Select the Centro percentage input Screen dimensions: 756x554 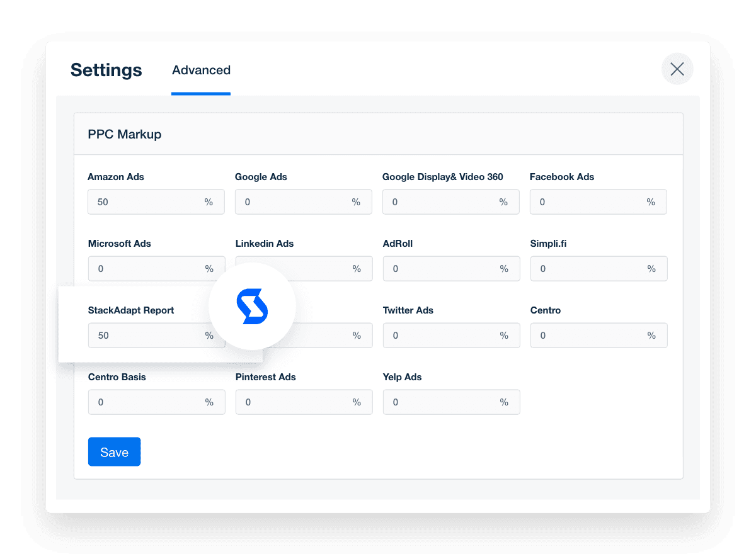pos(598,335)
